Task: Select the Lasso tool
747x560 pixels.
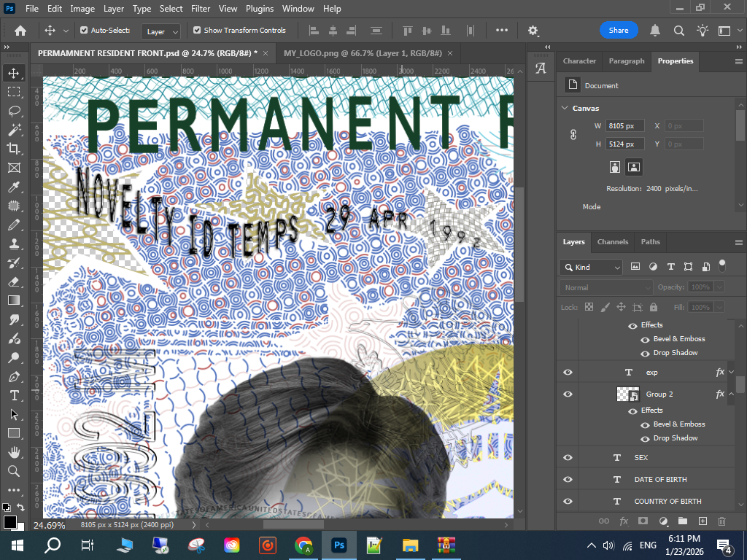Action: point(14,111)
